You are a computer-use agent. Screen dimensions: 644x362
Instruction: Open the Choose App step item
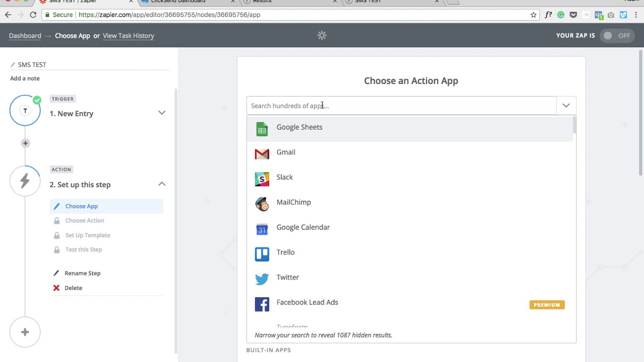point(82,206)
